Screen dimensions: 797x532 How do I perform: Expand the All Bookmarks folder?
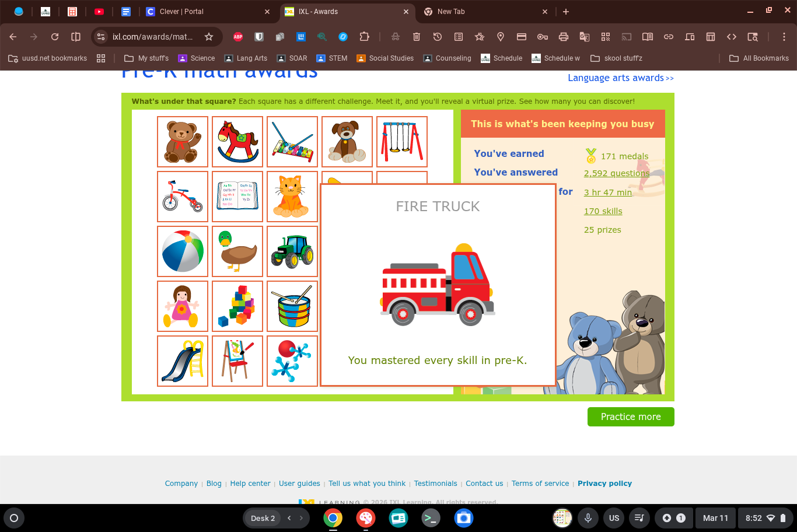click(759, 58)
